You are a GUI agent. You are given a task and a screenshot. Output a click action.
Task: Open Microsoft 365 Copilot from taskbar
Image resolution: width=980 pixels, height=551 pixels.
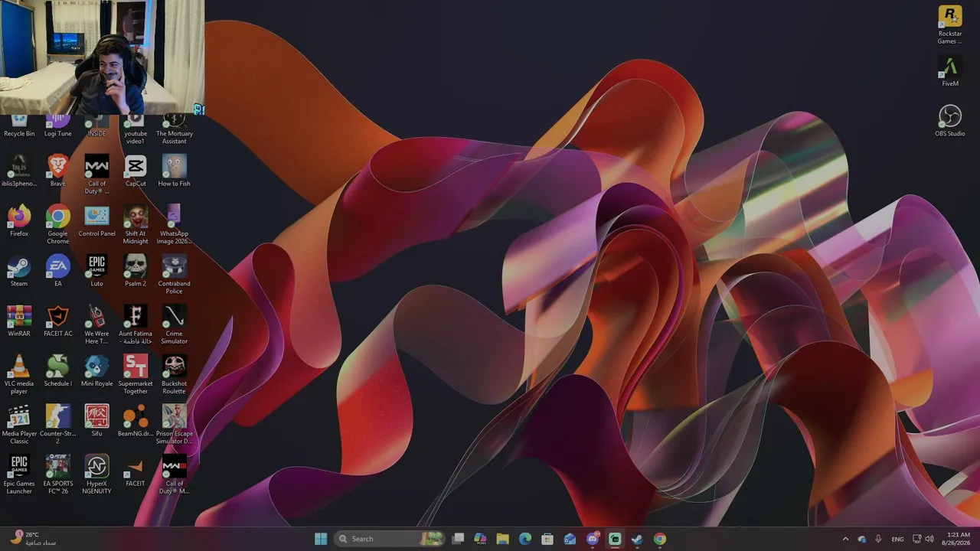pos(480,539)
